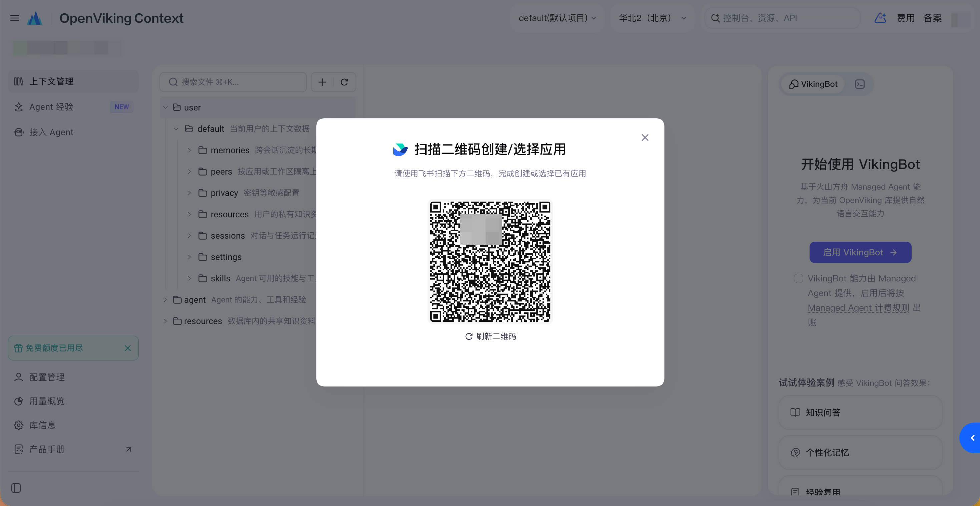Click the collapse sidebar panel icon
This screenshot has height=506, width=980.
(16, 488)
